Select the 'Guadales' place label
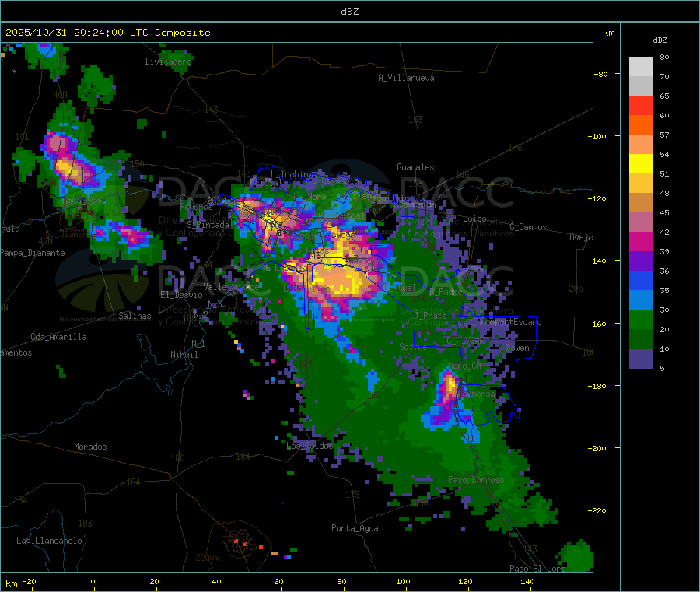Screen dimensions: 700x592 click(415, 167)
